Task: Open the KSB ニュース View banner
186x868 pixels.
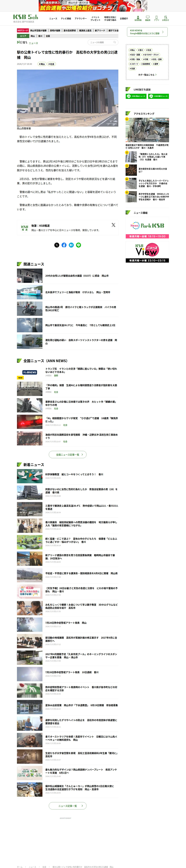Action: pyautogui.click(x=147, y=252)
